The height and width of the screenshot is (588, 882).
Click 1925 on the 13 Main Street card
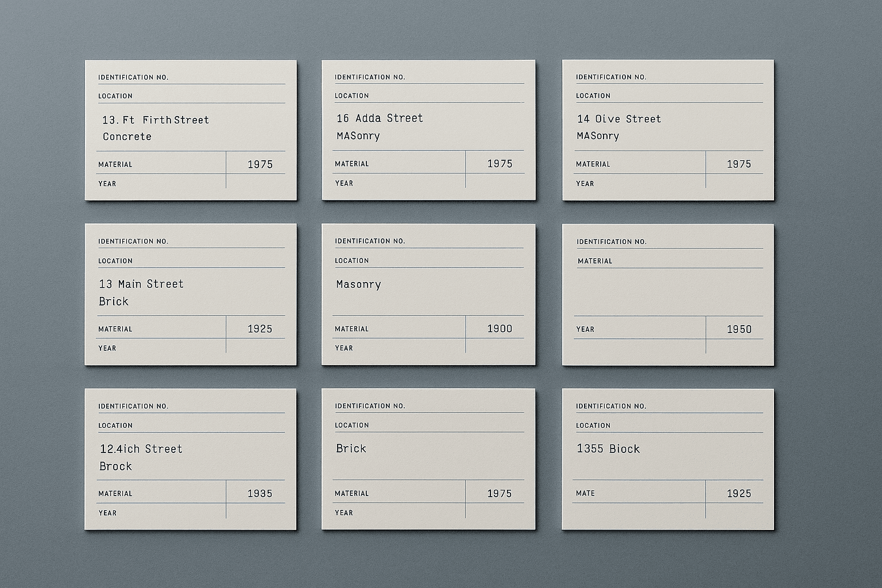click(260, 329)
